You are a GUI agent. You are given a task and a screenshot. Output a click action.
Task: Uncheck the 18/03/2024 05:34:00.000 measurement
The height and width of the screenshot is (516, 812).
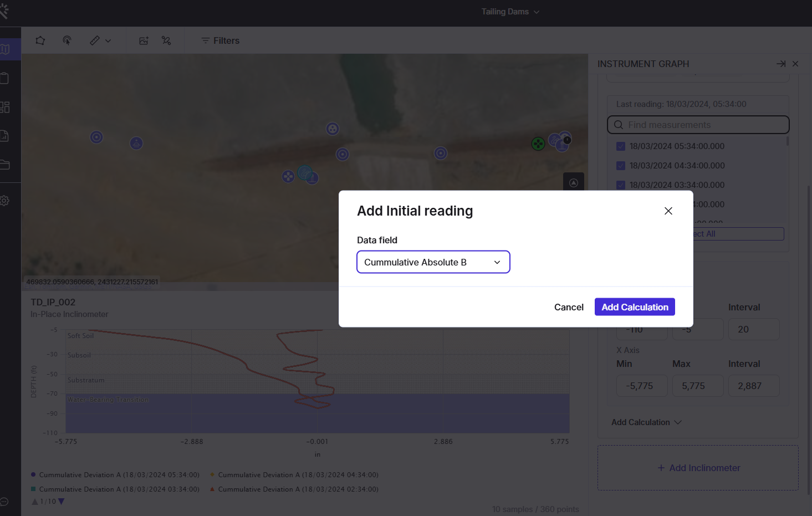click(621, 146)
